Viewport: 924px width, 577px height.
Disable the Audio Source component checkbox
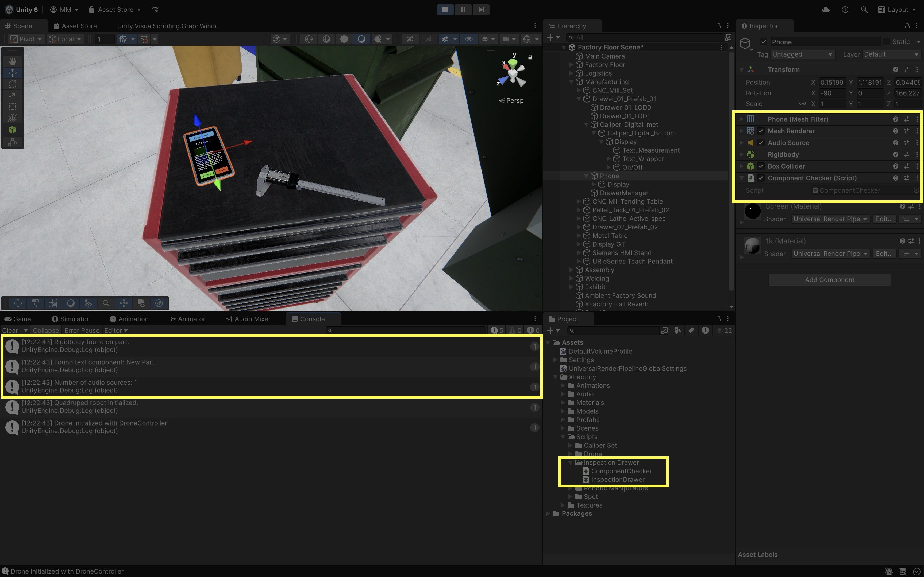[x=761, y=143]
